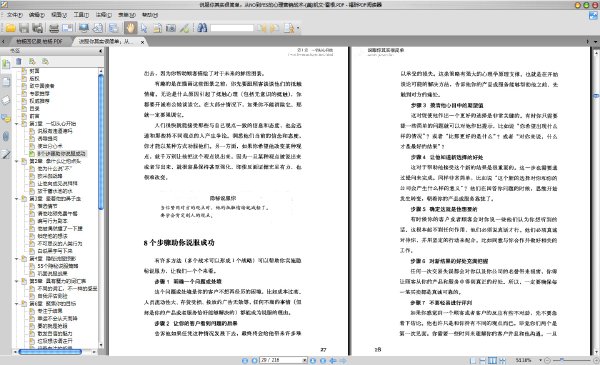The image size is (600, 365).
Task: Open a PDF with the yellow folder icon
Action: click(11, 28)
